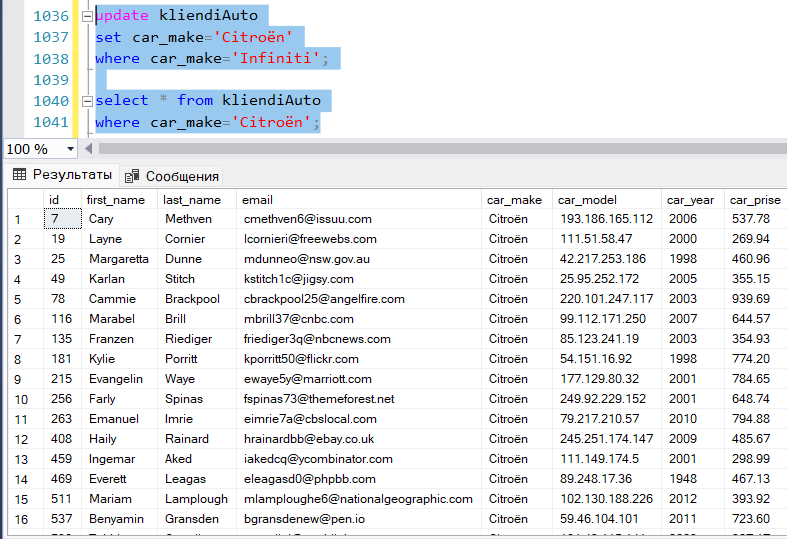The height and width of the screenshot is (539, 787).
Task: Click the 'Citroën' string on line 1037
Action: point(252,38)
